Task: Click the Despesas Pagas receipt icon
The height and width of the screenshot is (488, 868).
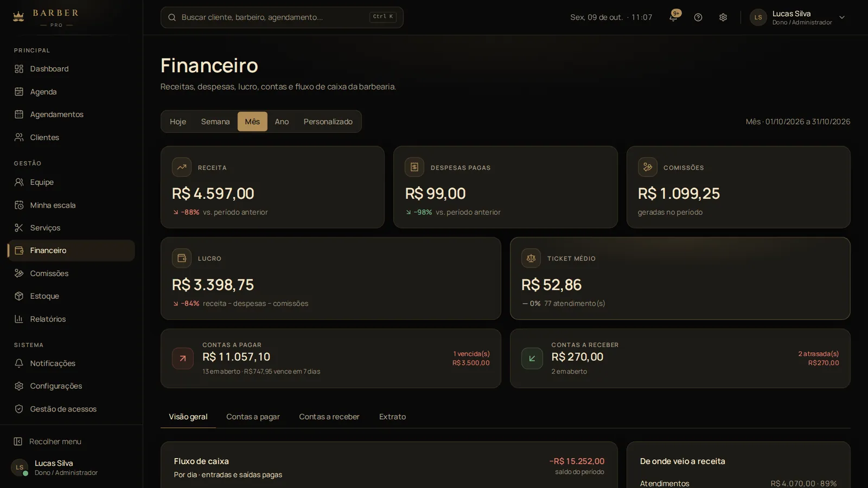Action: pyautogui.click(x=414, y=167)
